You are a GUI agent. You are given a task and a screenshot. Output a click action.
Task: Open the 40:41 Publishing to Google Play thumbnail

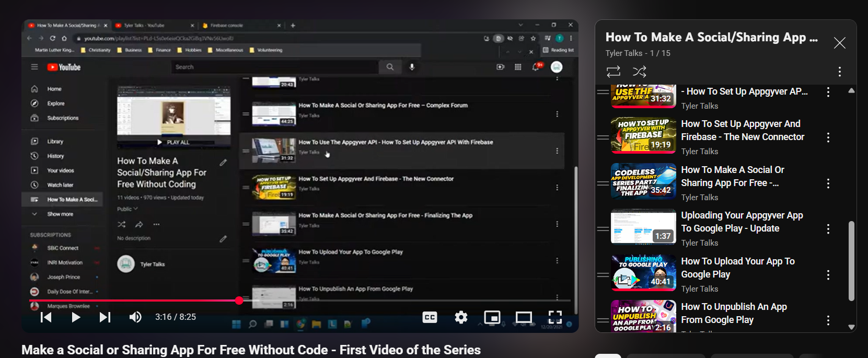point(643,273)
